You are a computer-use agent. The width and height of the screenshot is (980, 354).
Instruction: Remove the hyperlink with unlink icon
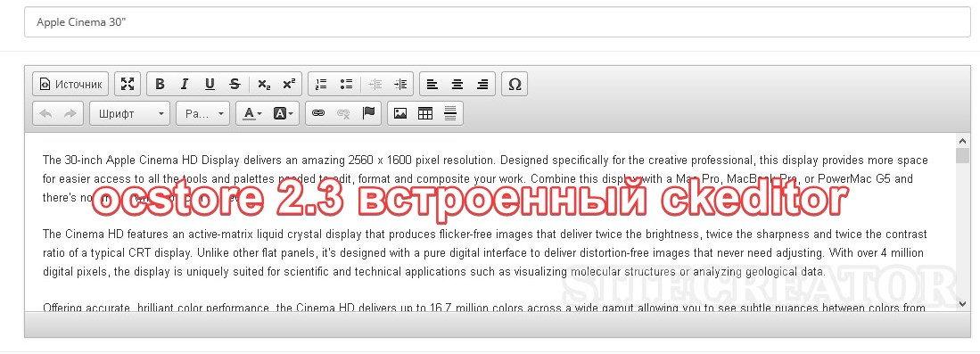point(343,114)
